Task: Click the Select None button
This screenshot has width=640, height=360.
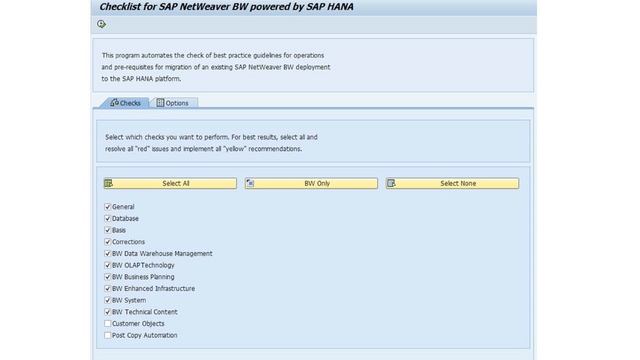Action: click(453, 183)
